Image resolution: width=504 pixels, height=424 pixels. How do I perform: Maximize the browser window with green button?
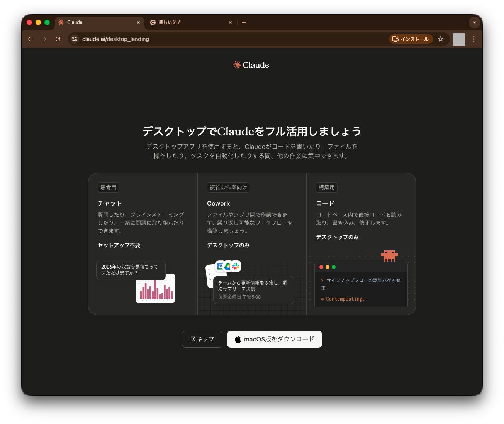point(47,22)
